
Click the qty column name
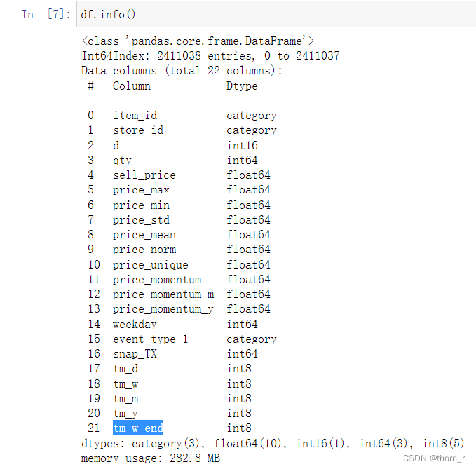122,161
